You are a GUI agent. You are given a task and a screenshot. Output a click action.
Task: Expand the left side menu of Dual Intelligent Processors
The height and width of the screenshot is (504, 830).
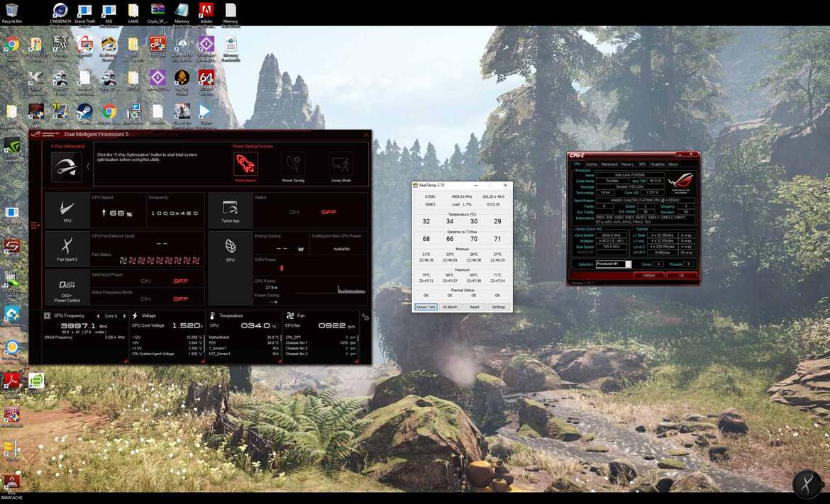pyautogui.click(x=35, y=225)
